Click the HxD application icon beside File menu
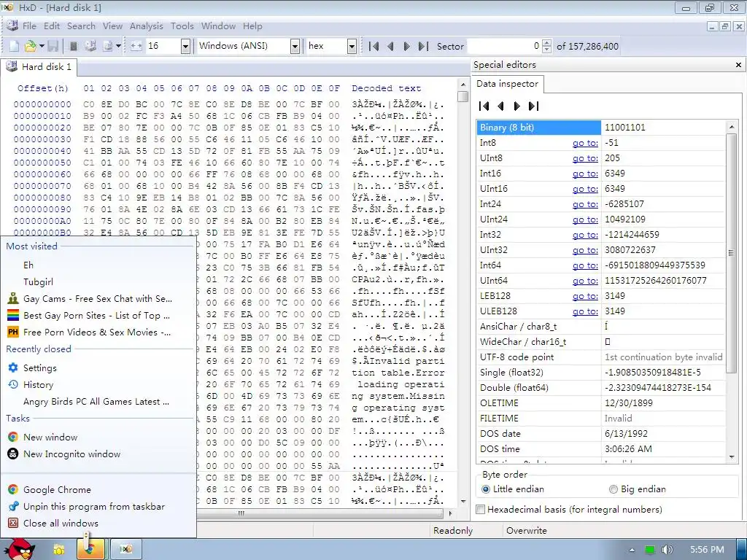747x560 pixels. 12,26
